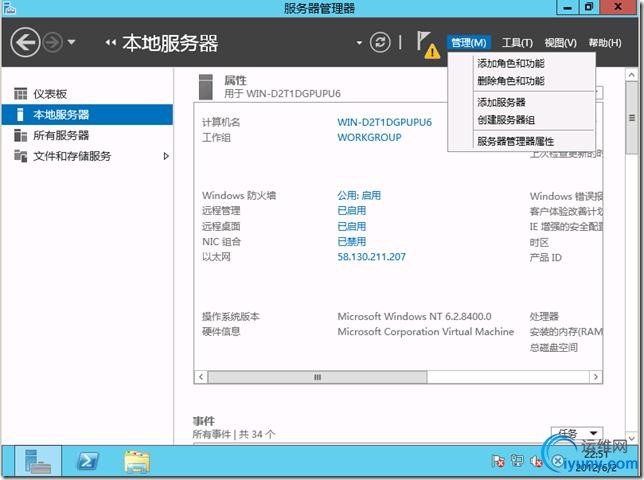The image size is (644, 480).
Task: Click the server icon beside 属性 heading
Action: [206, 87]
